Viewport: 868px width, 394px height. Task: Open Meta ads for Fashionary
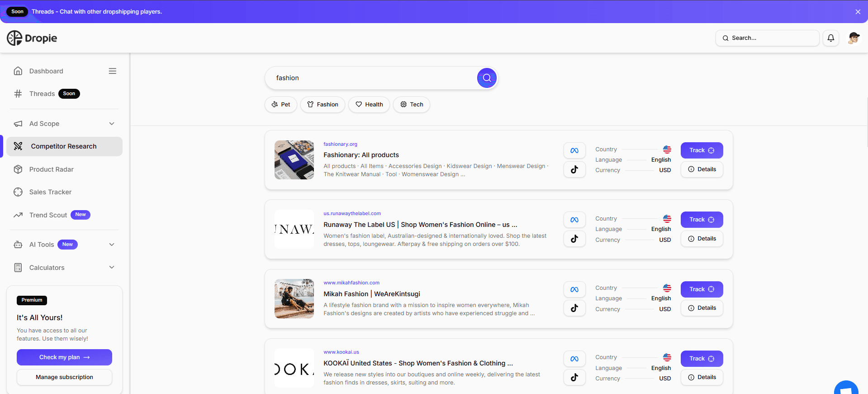pos(574,150)
